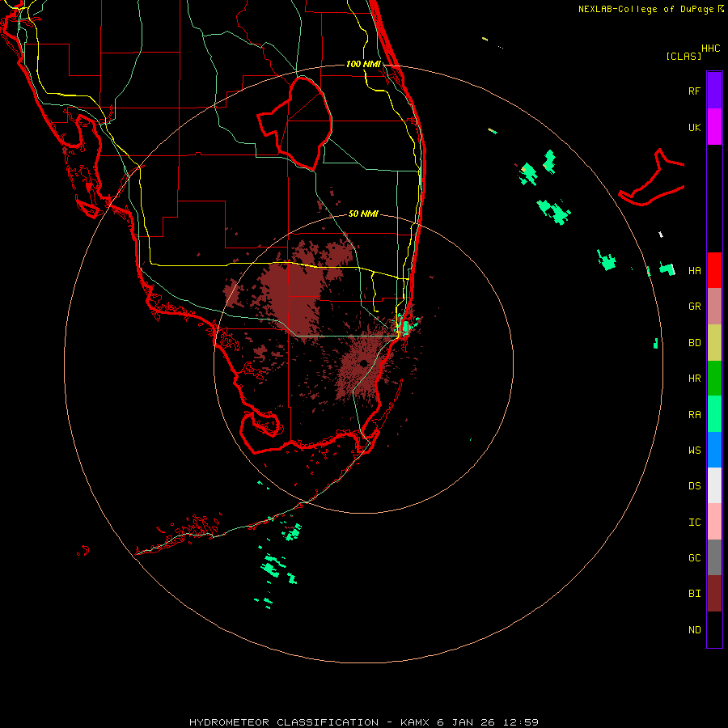Viewport: 728px width, 728px height.
Task: Click the 'HHC' product label
Action: (711, 49)
